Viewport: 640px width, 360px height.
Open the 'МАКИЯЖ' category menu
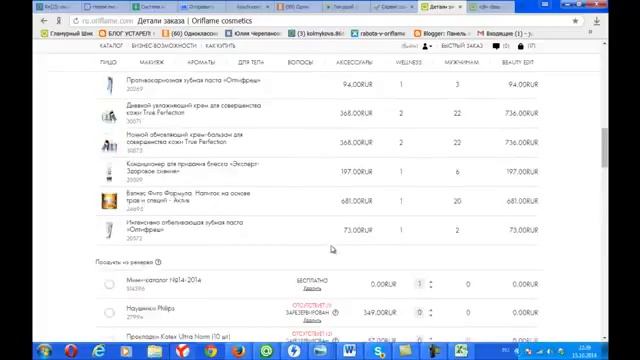click(x=151, y=62)
